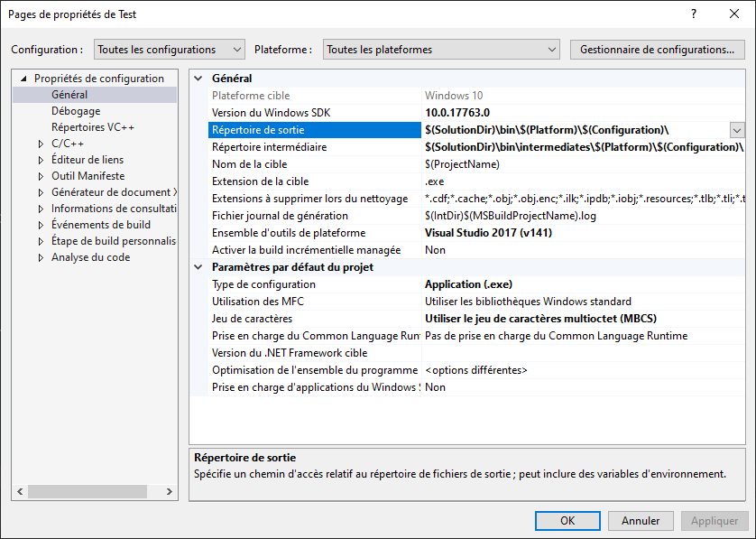Viewport: 756px width, 539px height.
Task: Collapse the Général settings section
Action: (199, 78)
